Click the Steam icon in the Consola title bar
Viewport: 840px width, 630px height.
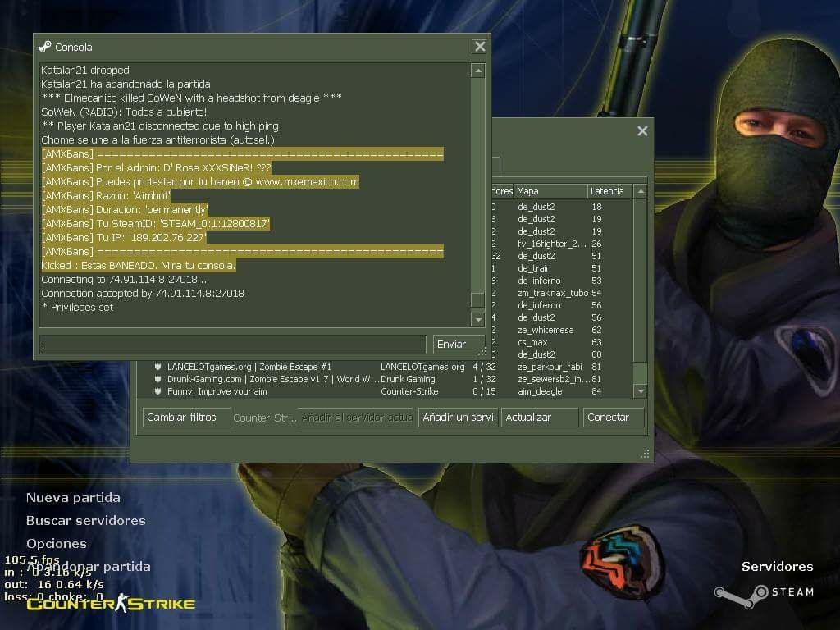(x=45, y=47)
